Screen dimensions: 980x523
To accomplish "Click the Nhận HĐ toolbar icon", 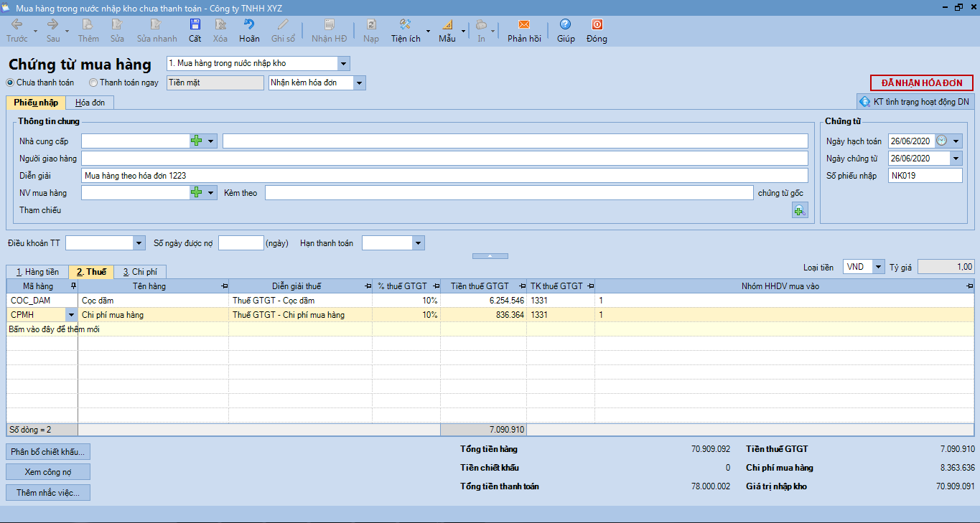I will coord(329,24).
